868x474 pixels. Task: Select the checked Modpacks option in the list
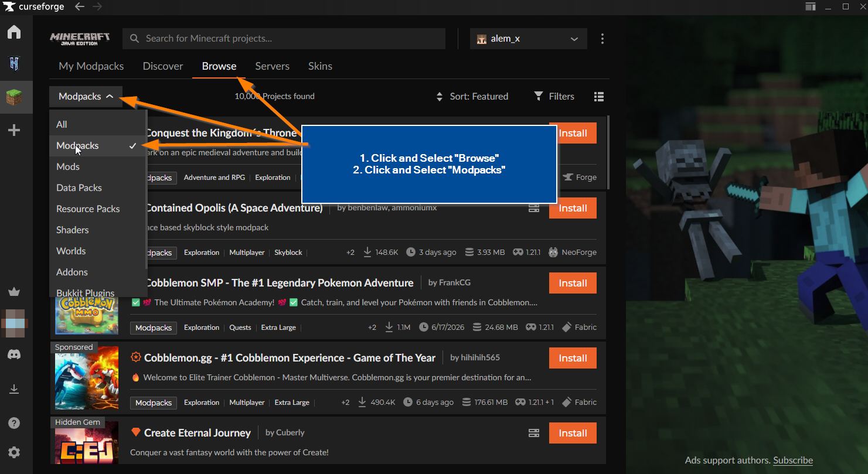tap(98, 145)
